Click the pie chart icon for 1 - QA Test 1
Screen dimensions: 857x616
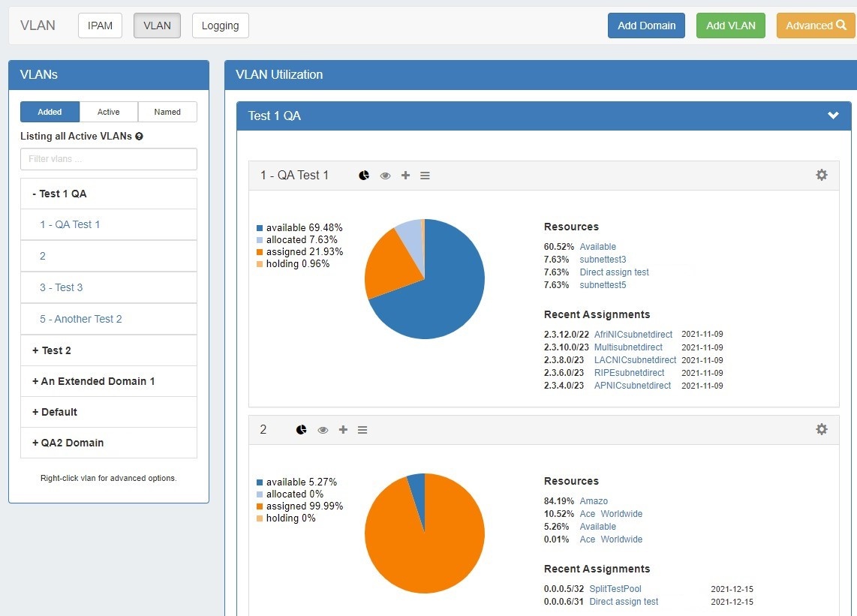pyautogui.click(x=364, y=176)
